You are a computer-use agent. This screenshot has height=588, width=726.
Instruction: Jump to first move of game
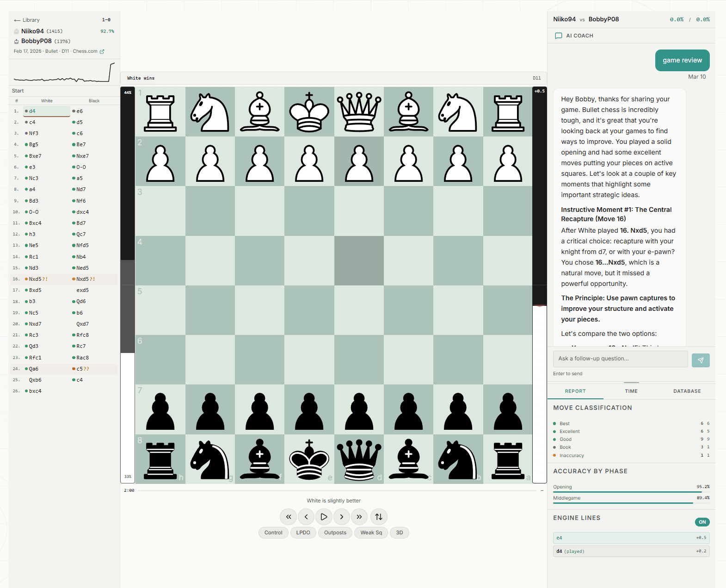pos(289,517)
